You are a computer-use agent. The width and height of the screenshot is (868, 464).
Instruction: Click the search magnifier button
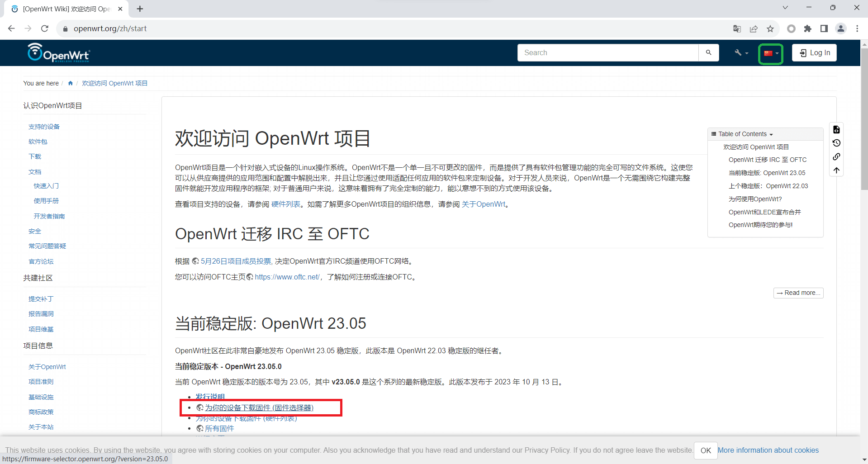709,52
